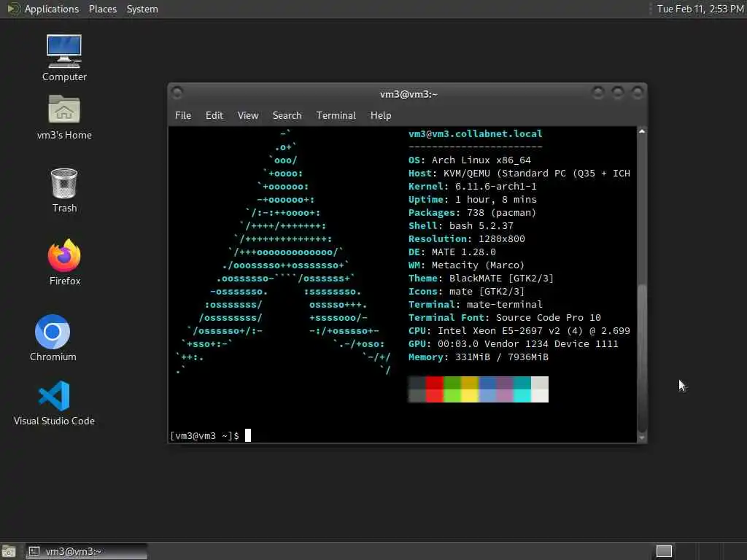Click the 'Terminal Font: Source Code Pro 10' line
The height and width of the screenshot is (560, 747).
[x=505, y=318]
